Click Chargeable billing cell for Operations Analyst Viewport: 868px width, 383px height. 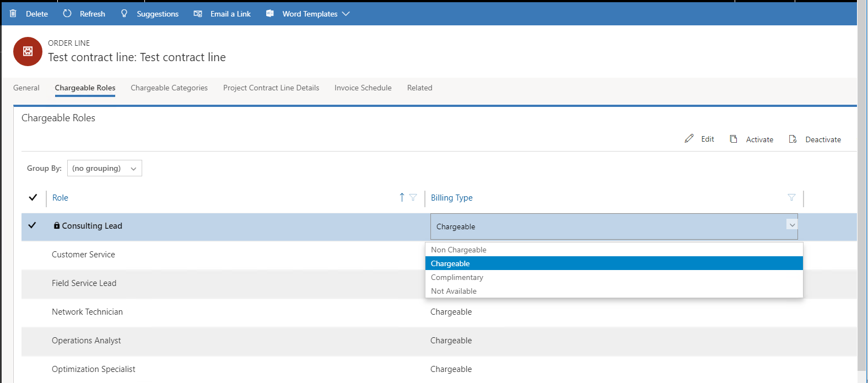coord(451,341)
